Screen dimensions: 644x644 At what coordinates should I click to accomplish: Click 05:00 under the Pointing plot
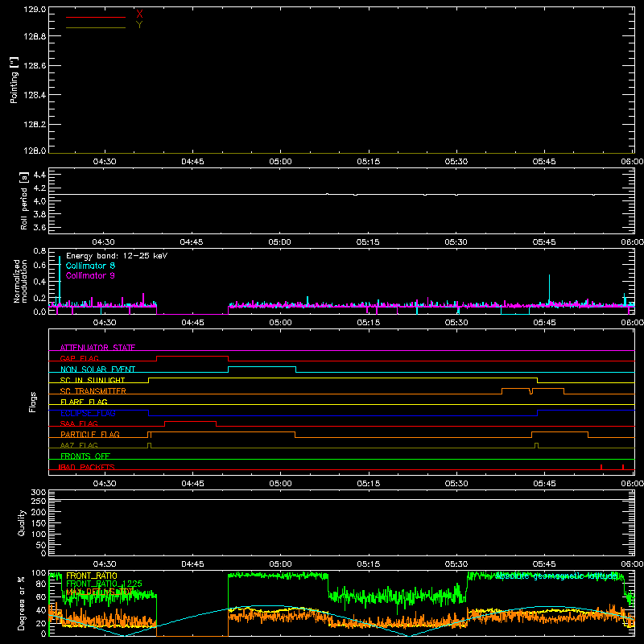(280, 162)
